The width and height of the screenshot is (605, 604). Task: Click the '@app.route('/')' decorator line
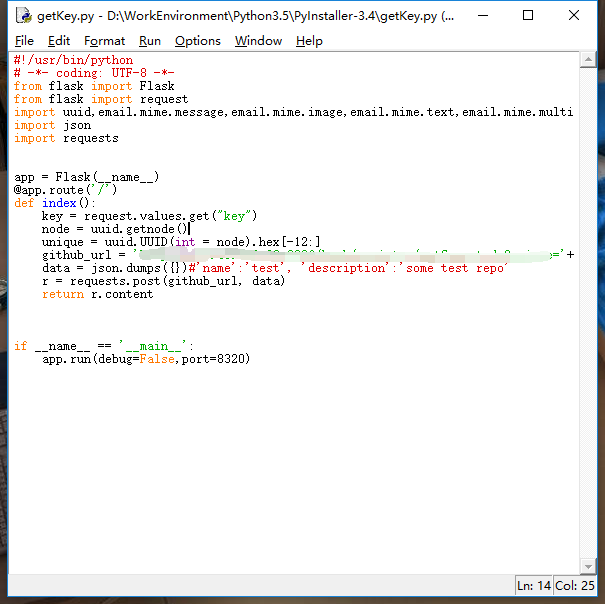tap(65, 190)
